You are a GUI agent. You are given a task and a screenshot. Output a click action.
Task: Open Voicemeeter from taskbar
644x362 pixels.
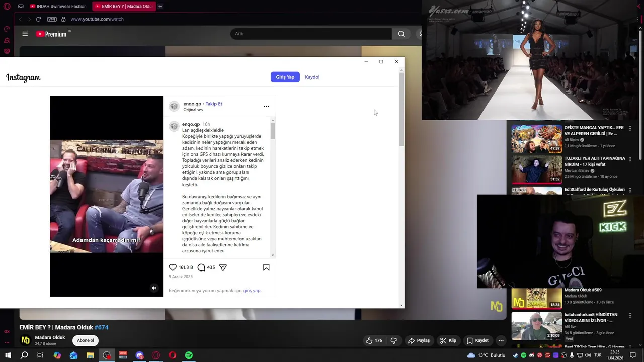pyautogui.click(x=123, y=355)
